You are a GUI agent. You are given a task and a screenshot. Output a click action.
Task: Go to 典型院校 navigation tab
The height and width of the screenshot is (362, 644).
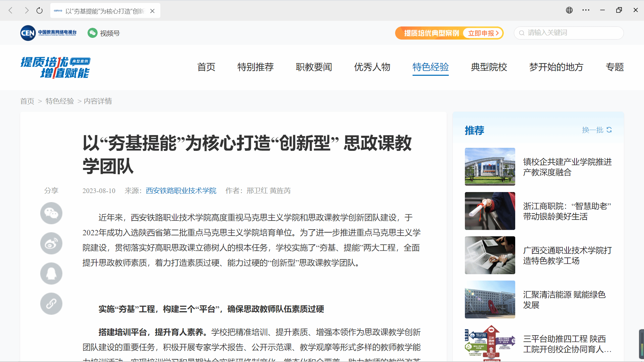tap(489, 67)
